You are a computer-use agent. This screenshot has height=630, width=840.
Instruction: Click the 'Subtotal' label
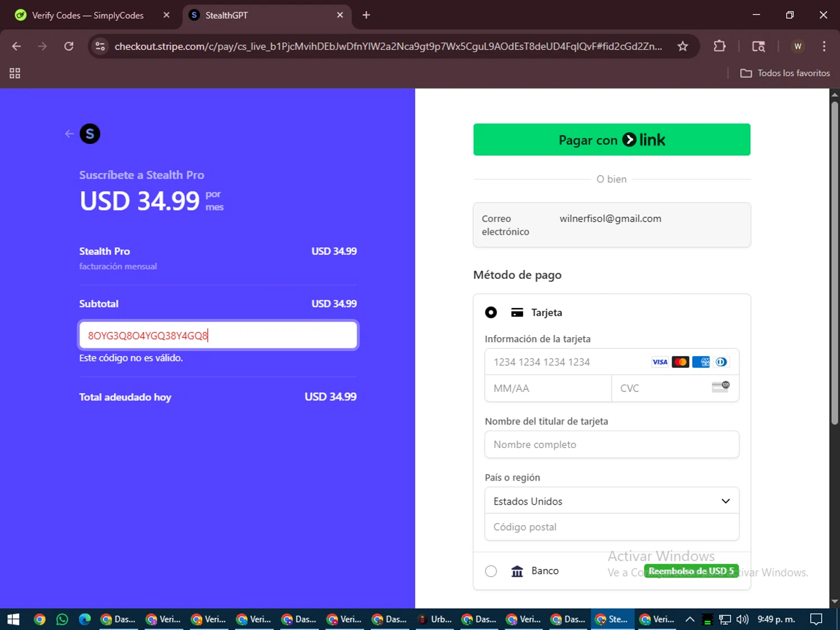coord(99,304)
